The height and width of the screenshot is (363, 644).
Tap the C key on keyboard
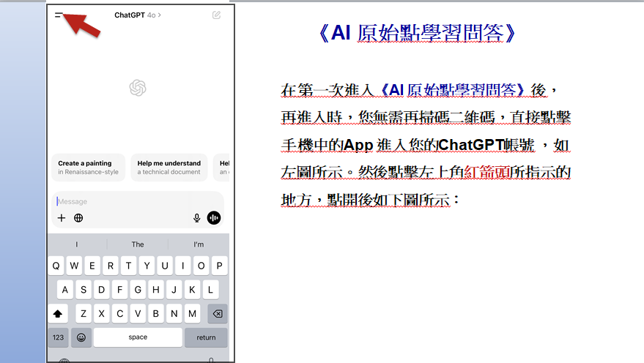click(x=119, y=314)
